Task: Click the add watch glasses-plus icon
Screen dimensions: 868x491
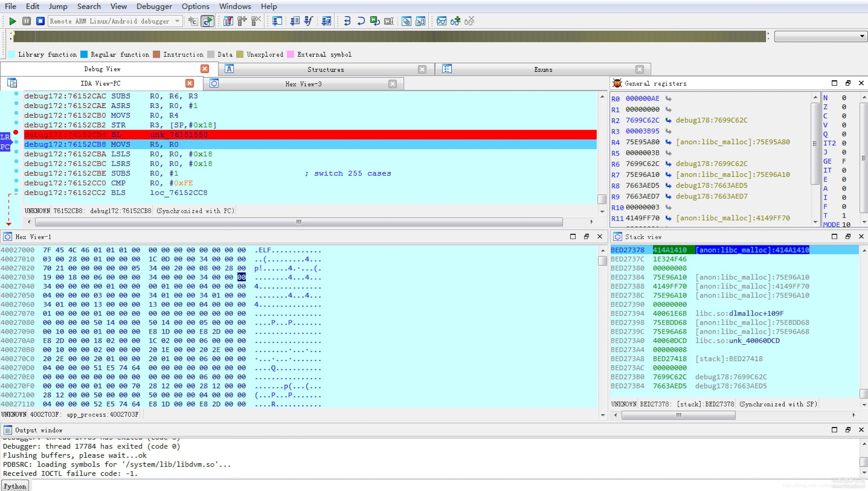Action: coord(455,21)
